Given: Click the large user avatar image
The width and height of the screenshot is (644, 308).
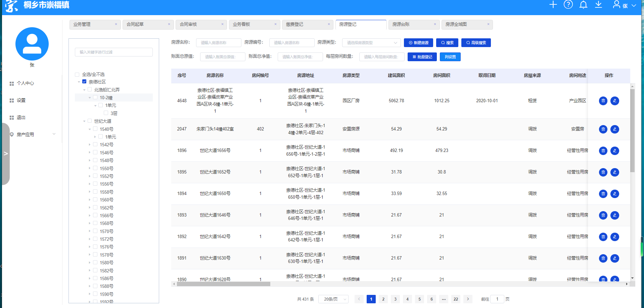Looking at the screenshot, I should 32,44.
